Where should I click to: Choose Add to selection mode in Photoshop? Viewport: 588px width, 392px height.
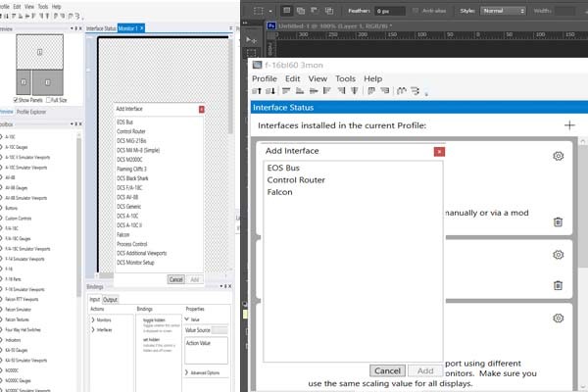click(x=301, y=11)
